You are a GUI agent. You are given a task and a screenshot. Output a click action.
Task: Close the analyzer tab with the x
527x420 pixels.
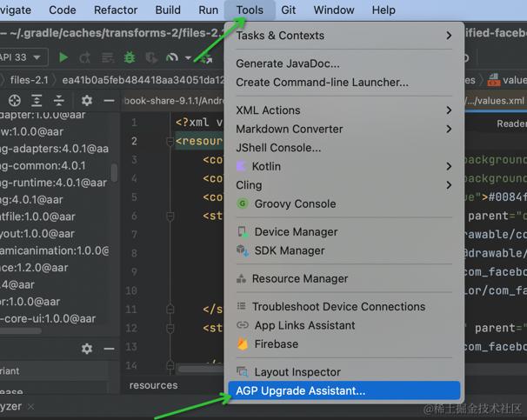(x=31, y=407)
